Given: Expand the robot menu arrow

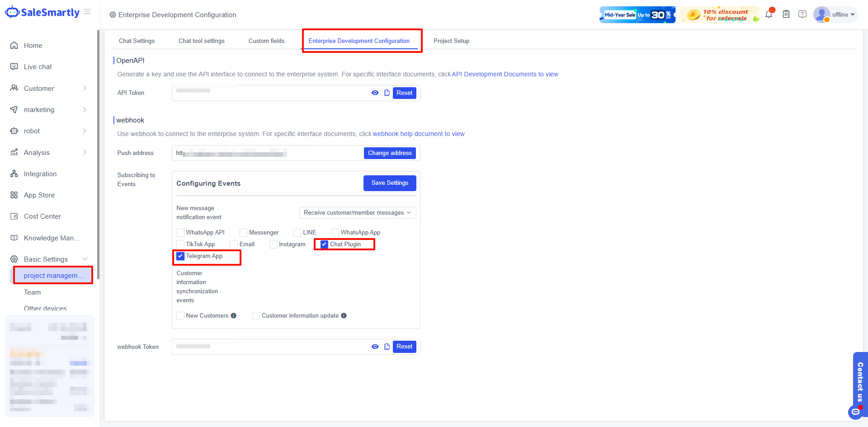Looking at the screenshot, I should 85,131.
